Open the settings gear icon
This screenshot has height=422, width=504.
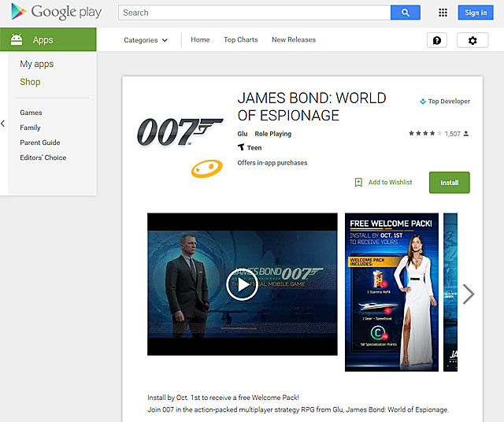(x=472, y=40)
